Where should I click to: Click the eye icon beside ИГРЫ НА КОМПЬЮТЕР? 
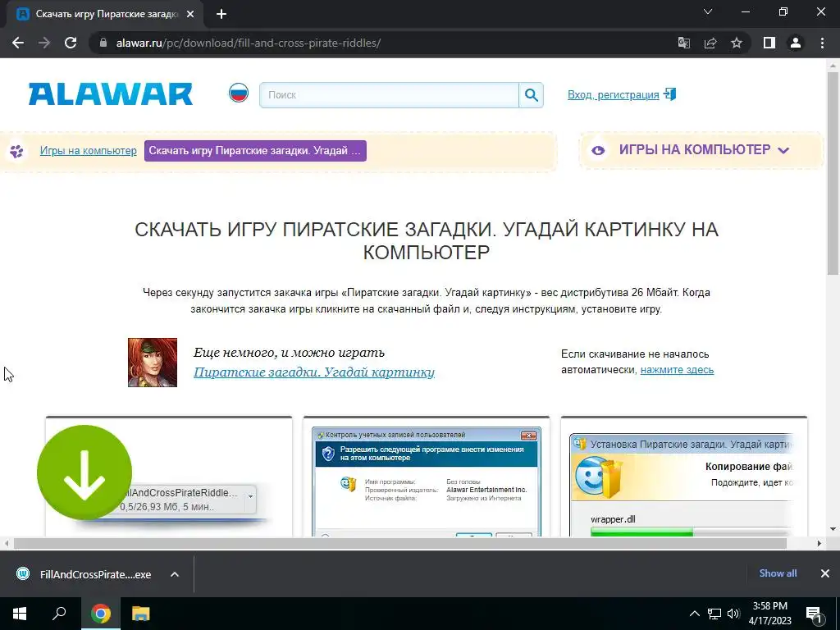click(598, 151)
